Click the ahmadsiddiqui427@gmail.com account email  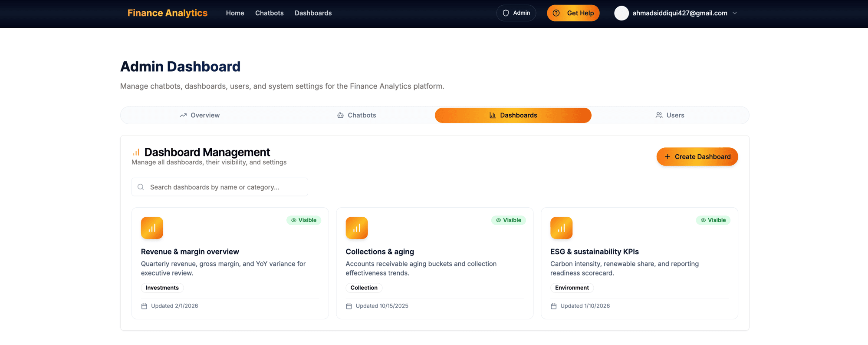(x=680, y=13)
